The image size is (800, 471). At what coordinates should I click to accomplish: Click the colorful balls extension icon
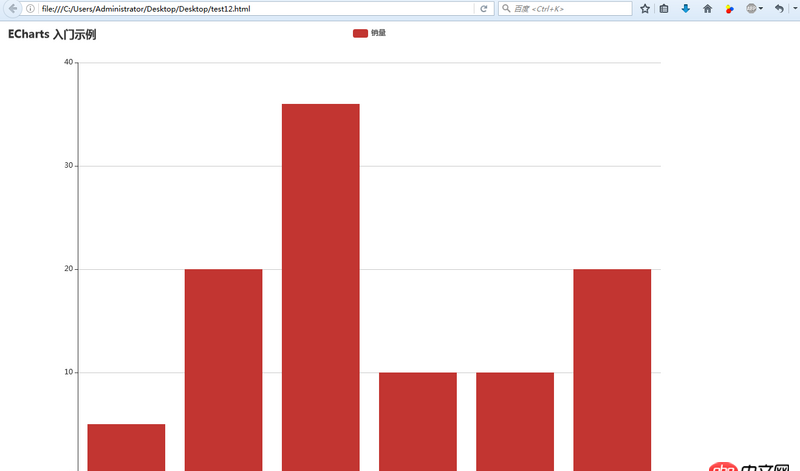click(x=730, y=9)
